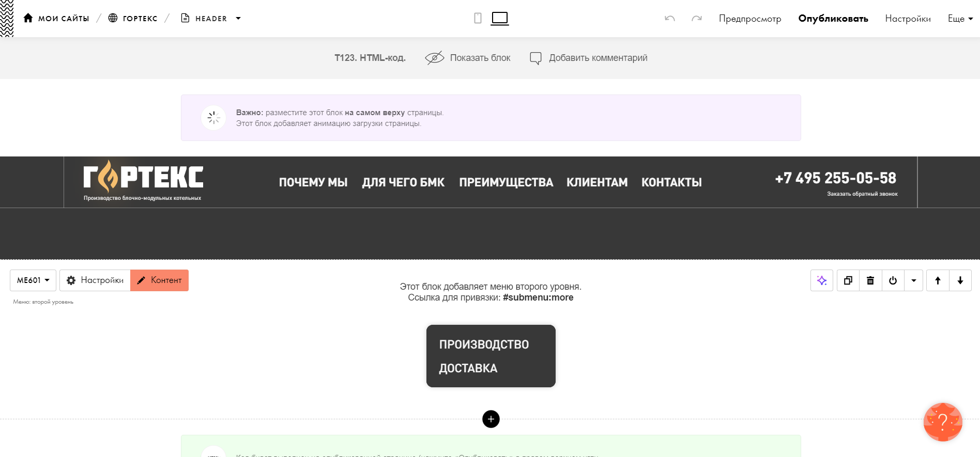Viewport: 980px width, 457px height.
Task: Open the Контент editor button
Action: pyautogui.click(x=159, y=280)
